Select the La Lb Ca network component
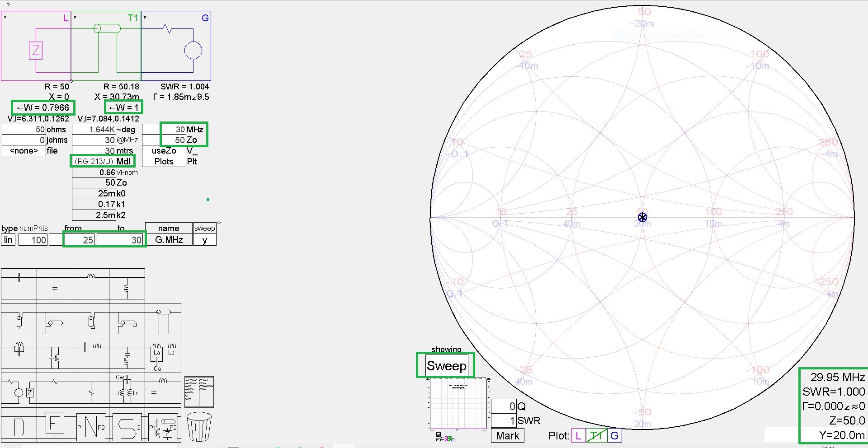This screenshot has height=448, width=868. pos(163,355)
